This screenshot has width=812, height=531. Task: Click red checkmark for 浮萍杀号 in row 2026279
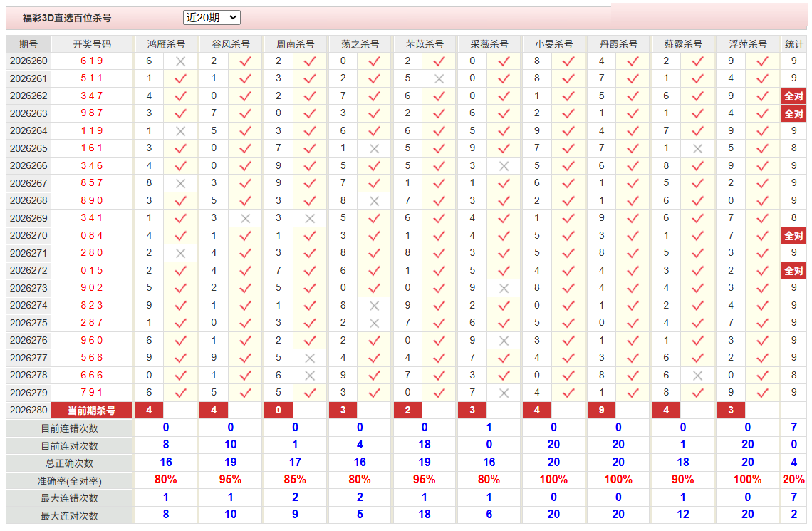(762, 393)
